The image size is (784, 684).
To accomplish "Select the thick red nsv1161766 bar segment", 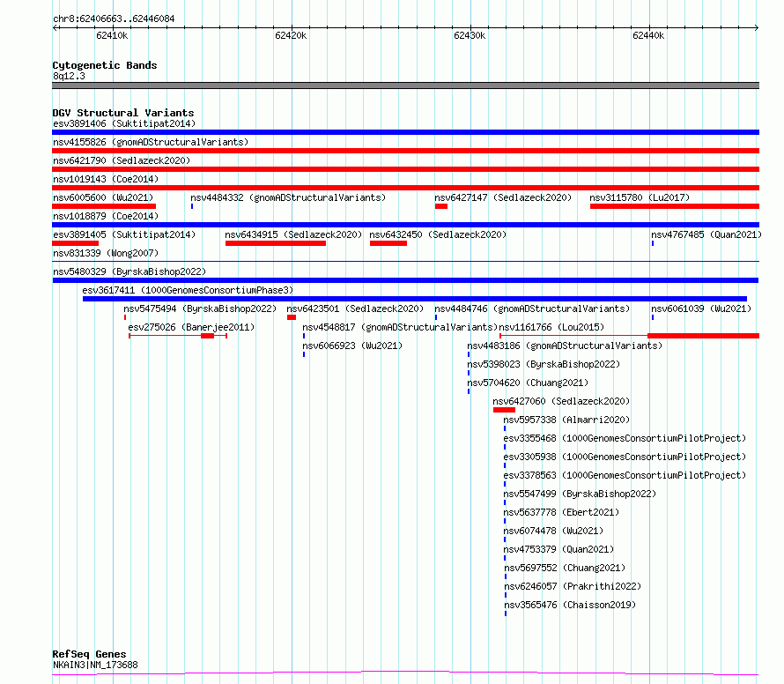I will click(x=704, y=336).
